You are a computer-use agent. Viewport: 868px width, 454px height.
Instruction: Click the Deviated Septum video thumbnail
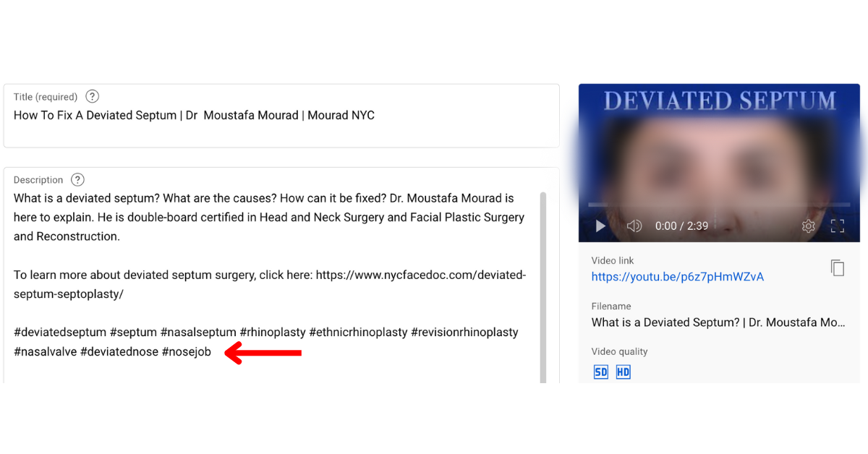tap(719, 163)
